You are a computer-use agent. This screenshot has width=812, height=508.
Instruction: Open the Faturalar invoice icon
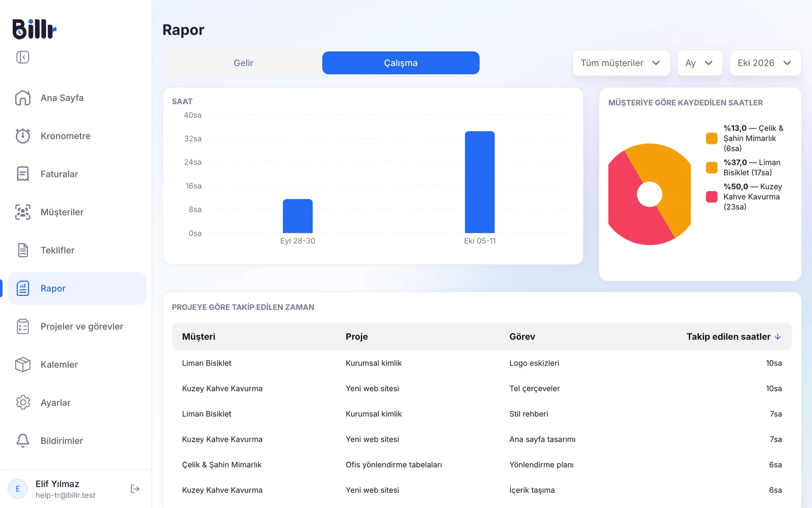(23, 174)
